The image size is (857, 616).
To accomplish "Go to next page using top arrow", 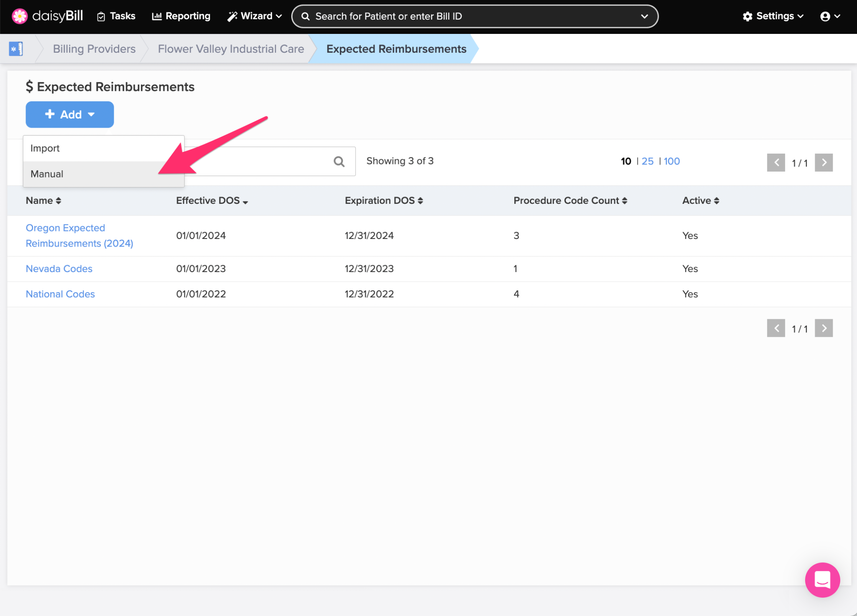I will click(824, 162).
